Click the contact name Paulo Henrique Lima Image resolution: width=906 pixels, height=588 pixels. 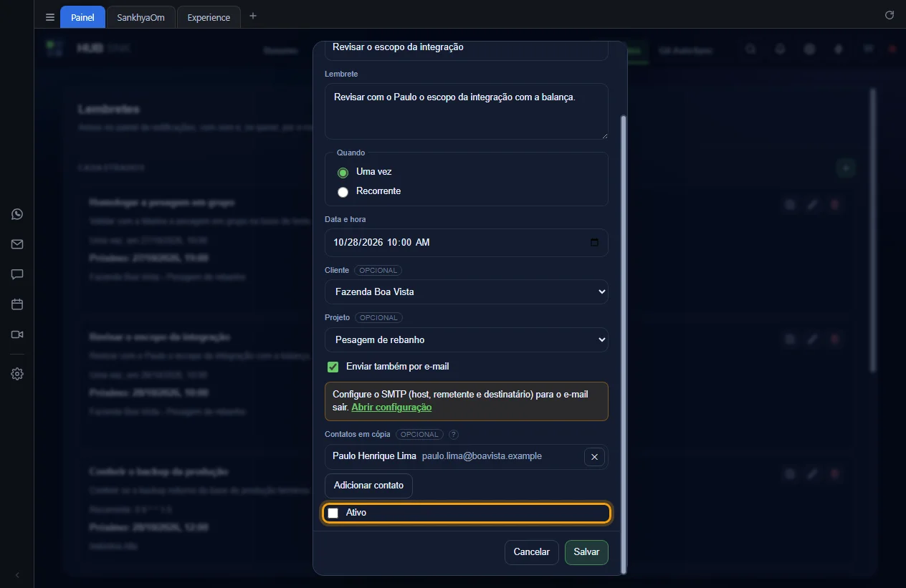coord(374,456)
